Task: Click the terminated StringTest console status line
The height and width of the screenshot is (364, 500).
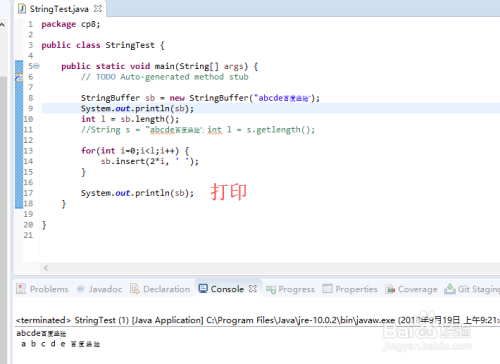Action: [258, 320]
